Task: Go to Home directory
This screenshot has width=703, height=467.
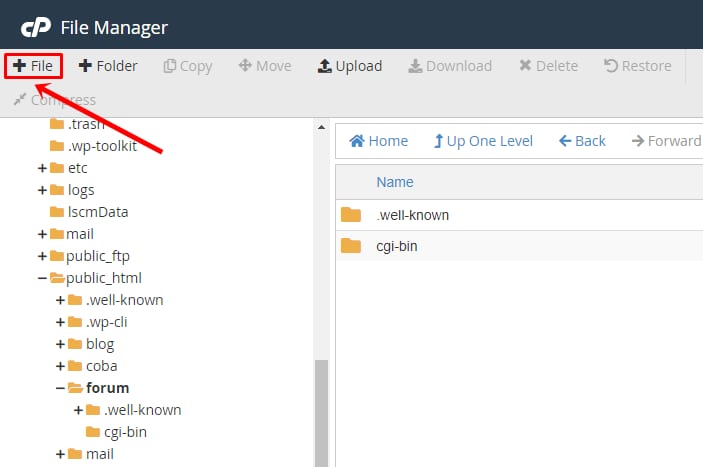Action: (x=378, y=141)
